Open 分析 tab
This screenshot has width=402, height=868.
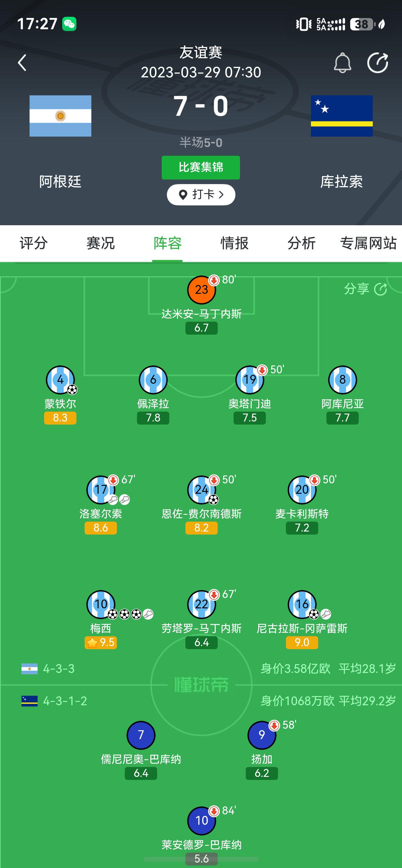pyautogui.click(x=301, y=243)
